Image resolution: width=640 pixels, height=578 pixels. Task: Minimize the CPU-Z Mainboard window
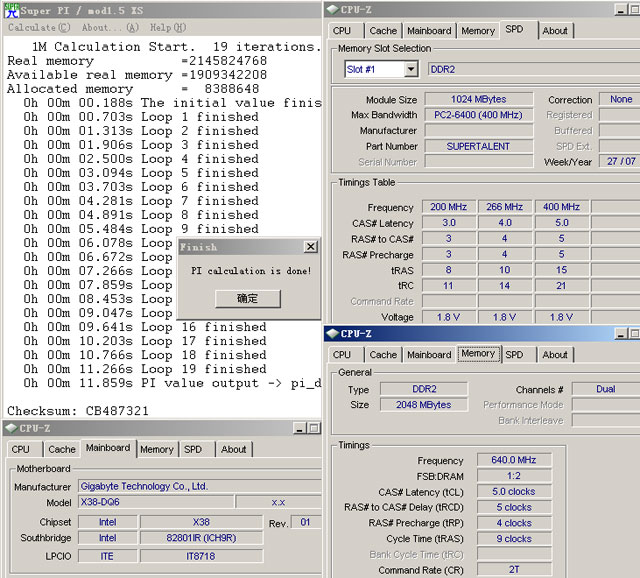299,428
